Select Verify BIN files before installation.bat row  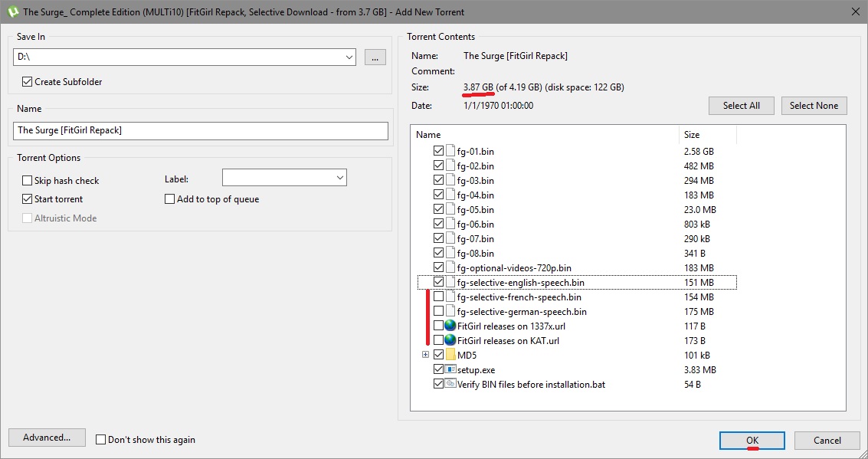(575, 384)
